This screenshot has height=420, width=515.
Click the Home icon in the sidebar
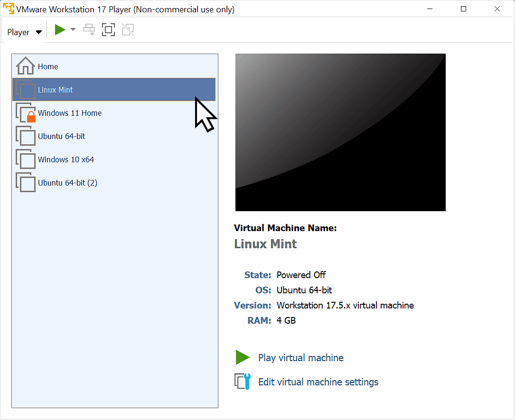coord(26,66)
